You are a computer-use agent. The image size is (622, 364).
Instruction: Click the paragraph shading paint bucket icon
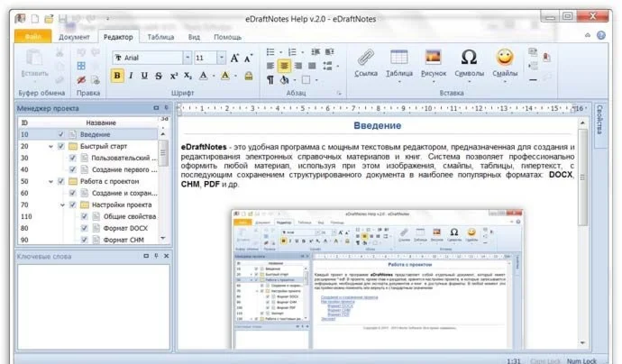pos(284,80)
